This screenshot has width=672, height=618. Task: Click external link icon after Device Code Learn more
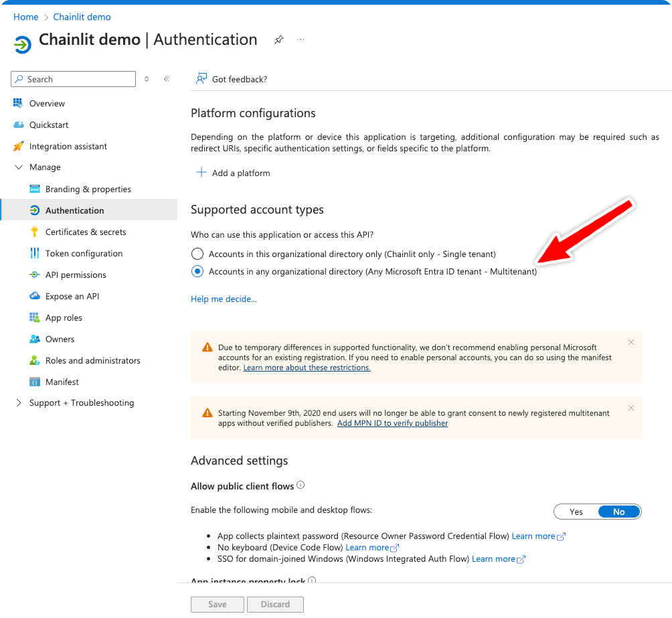point(395,548)
